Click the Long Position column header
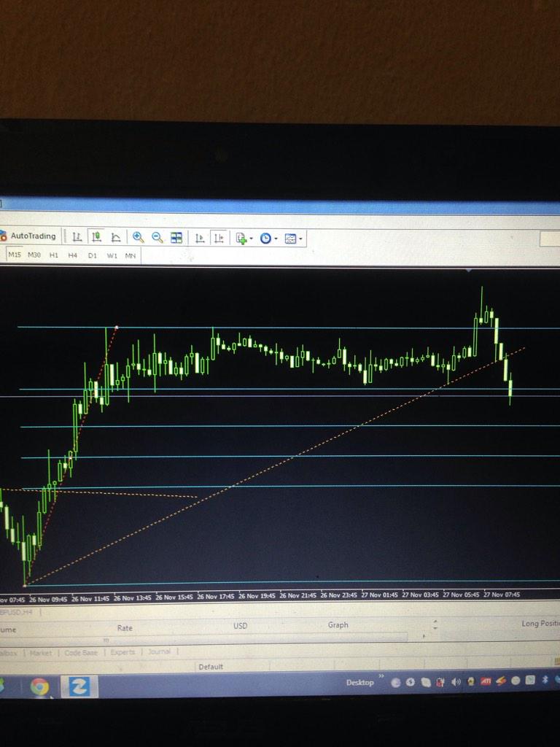The image size is (560, 747). click(541, 623)
